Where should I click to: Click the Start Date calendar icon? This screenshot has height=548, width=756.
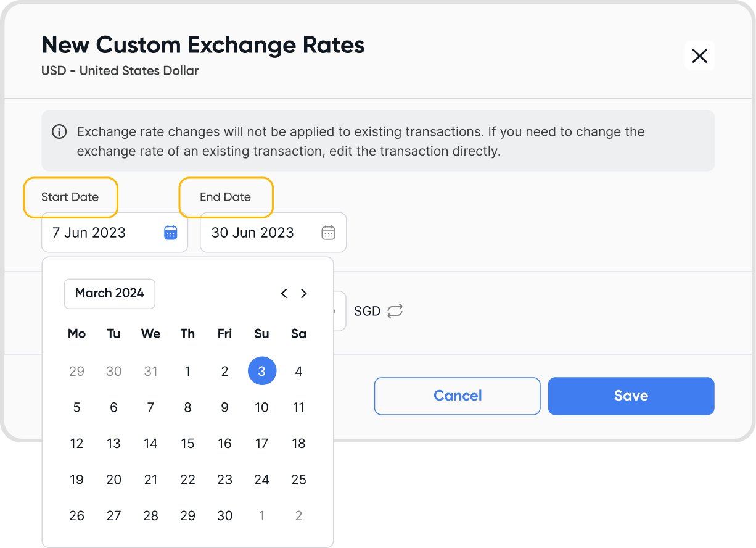pyautogui.click(x=171, y=233)
